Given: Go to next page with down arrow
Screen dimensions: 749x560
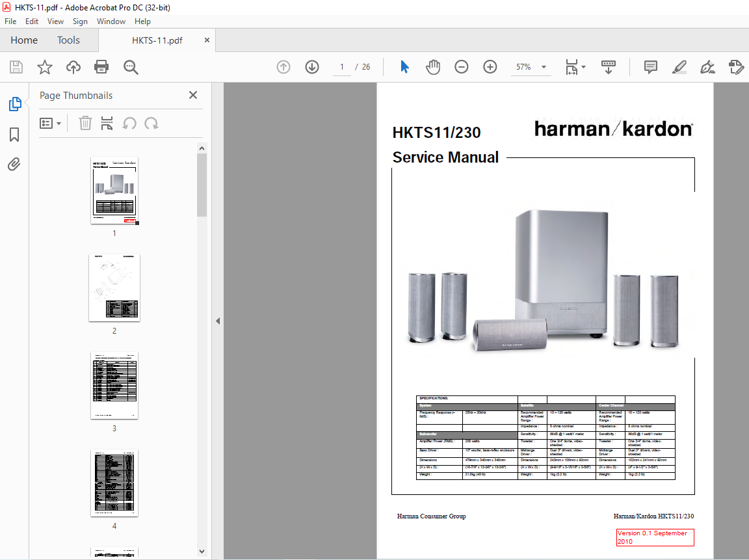Looking at the screenshot, I should tap(312, 67).
